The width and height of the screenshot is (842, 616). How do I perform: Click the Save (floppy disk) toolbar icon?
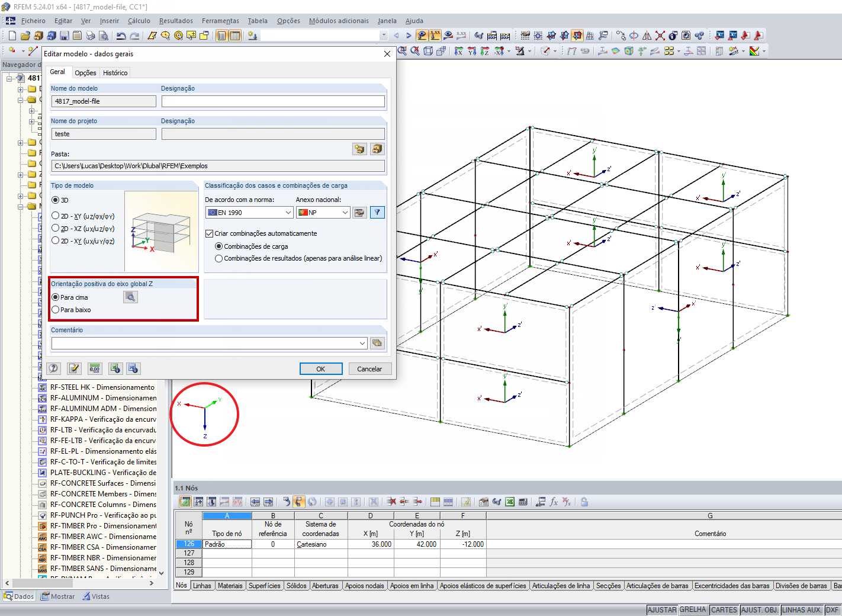pyautogui.click(x=65, y=36)
